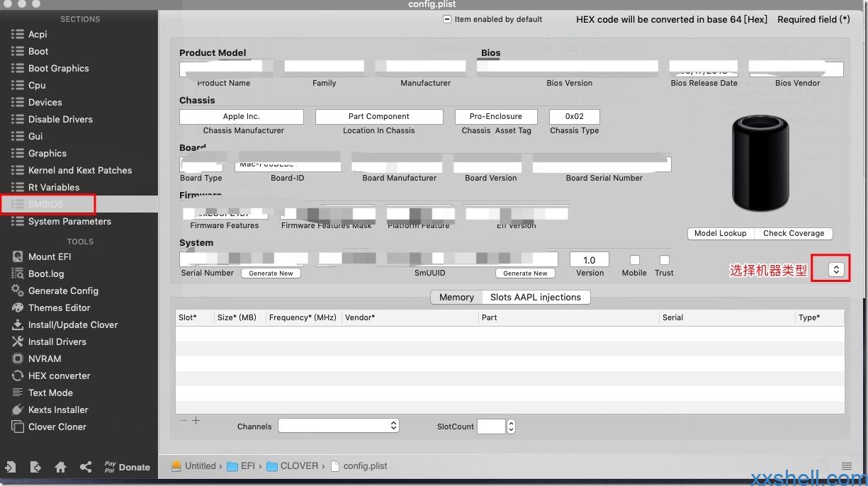Click the Frequency* (MHz) column header
Viewport: 868px width, 486px height.
point(303,317)
